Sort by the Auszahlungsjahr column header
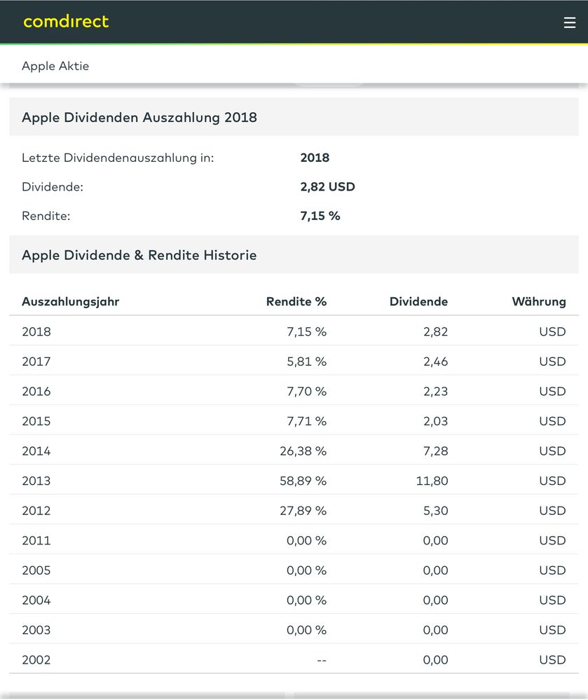 (x=70, y=302)
